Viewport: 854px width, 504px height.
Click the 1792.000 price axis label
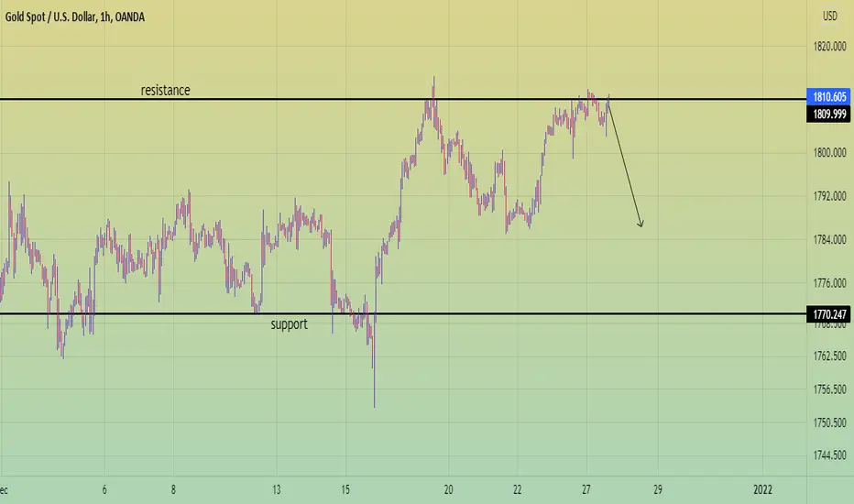pyautogui.click(x=829, y=196)
